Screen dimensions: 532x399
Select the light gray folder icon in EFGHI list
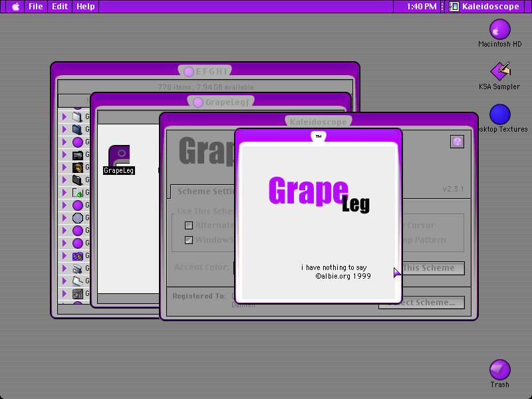(x=77, y=117)
